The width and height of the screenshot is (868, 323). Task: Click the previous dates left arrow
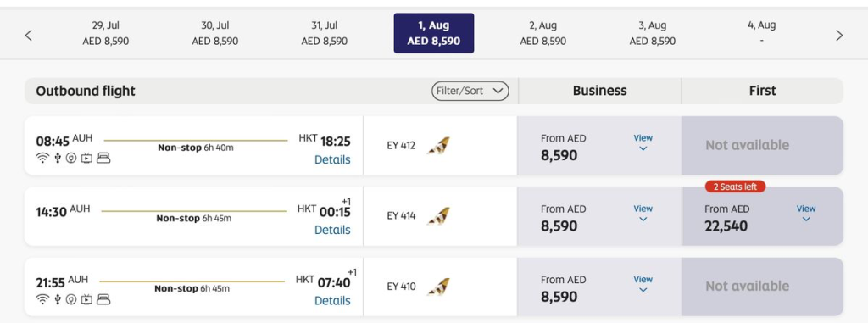[29, 36]
